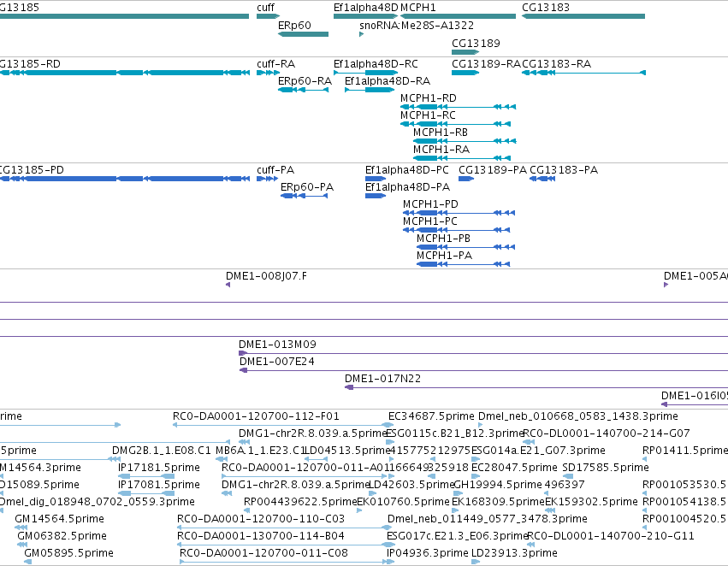The height and width of the screenshot is (566, 728).
Task: Select the DME1-013M09 clone label
Action: tap(277, 345)
